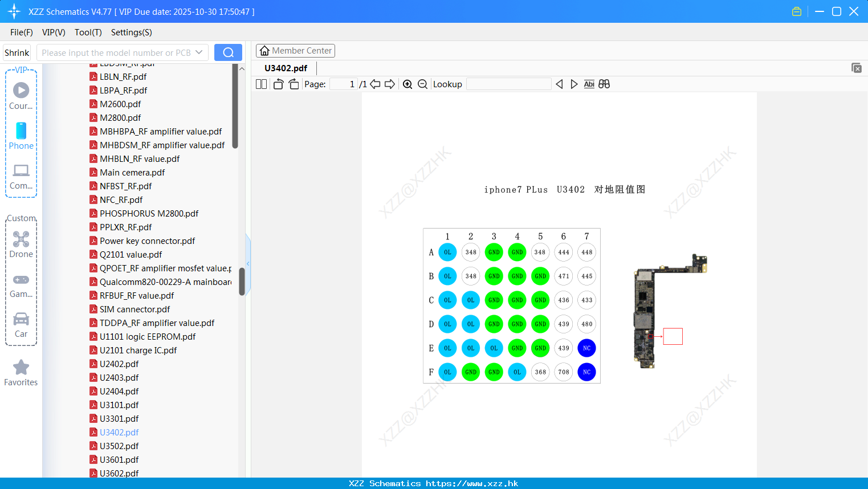Open the Drone category icon

tap(21, 239)
